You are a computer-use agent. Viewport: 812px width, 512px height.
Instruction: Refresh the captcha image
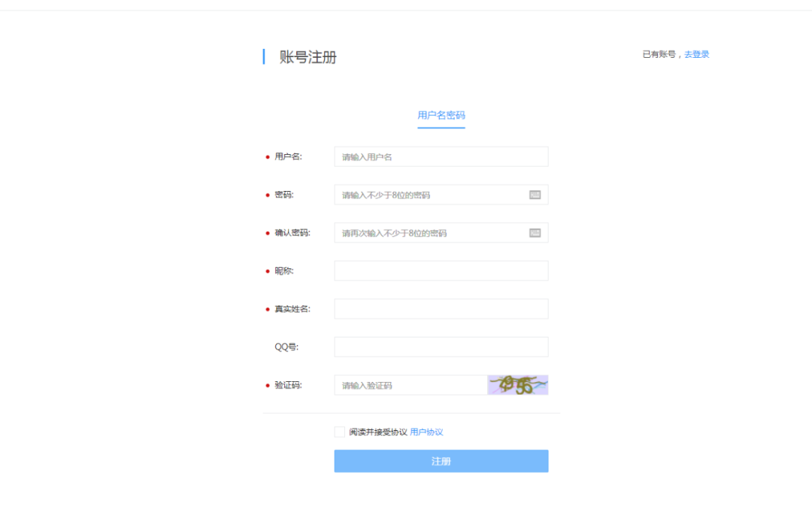(518, 385)
